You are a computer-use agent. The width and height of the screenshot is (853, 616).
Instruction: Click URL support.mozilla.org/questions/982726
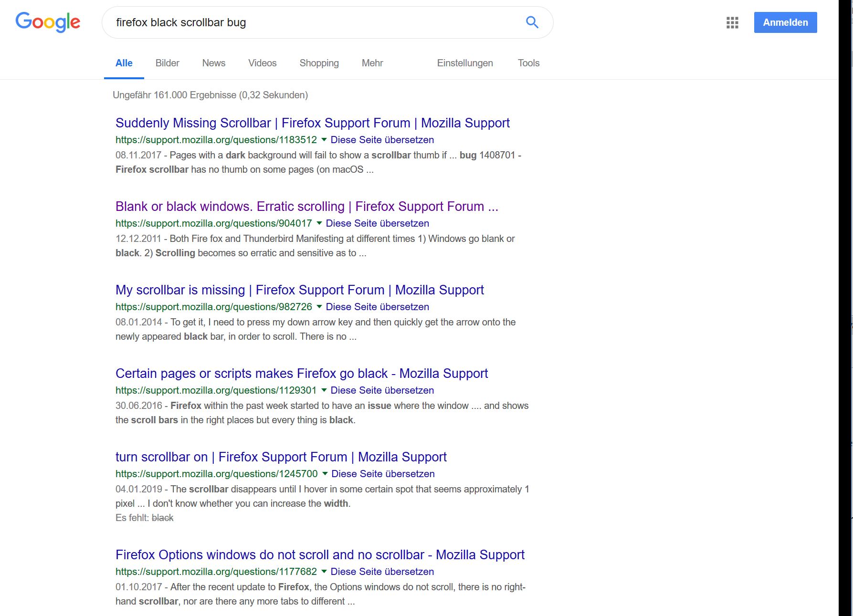point(214,307)
